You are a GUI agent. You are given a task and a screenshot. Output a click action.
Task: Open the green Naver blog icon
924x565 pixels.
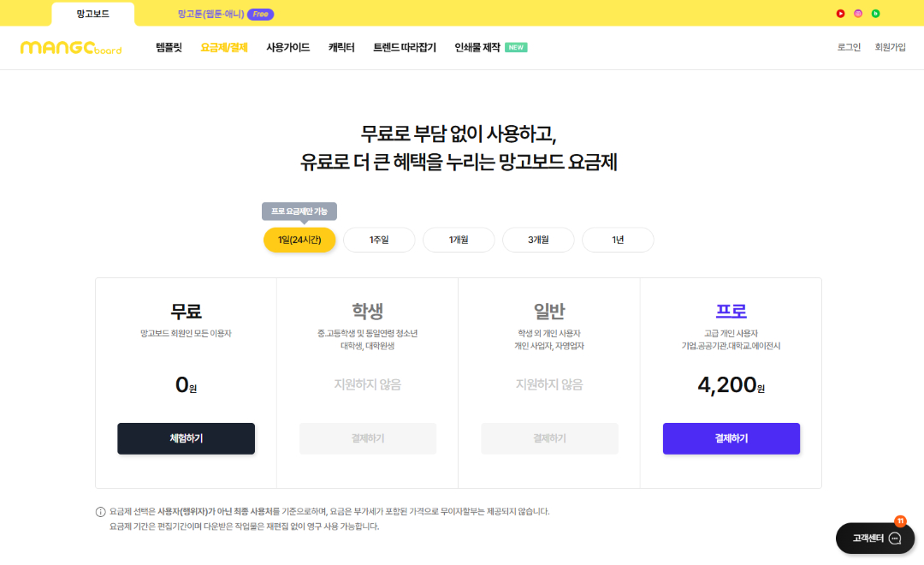(x=875, y=14)
